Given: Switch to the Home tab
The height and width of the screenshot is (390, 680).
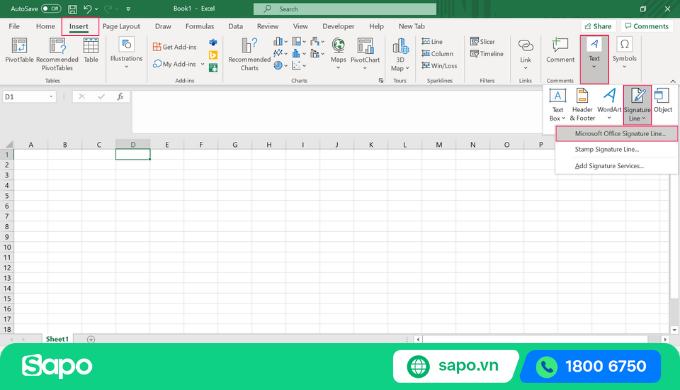Looking at the screenshot, I should click(46, 26).
